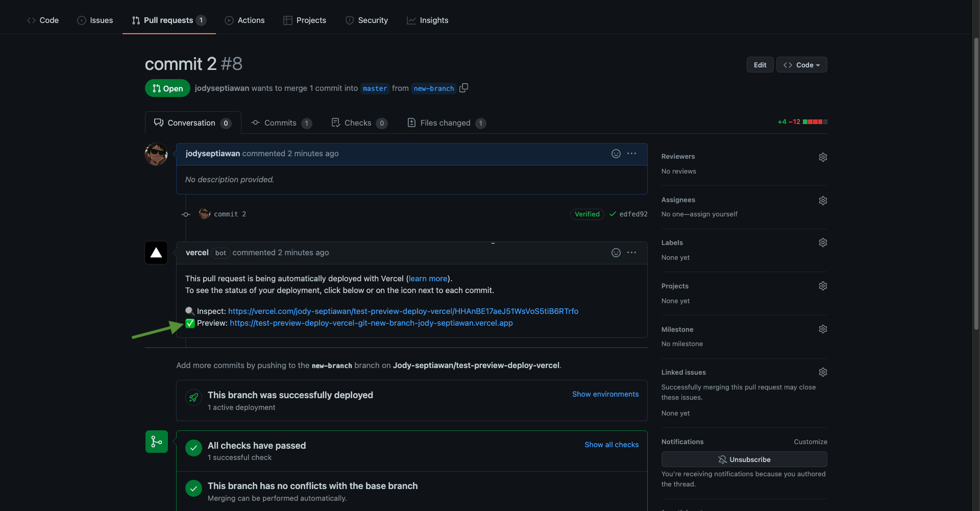The height and width of the screenshot is (511, 980).
Task: Click the green Verified badge on commit
Action: point(586,214)
